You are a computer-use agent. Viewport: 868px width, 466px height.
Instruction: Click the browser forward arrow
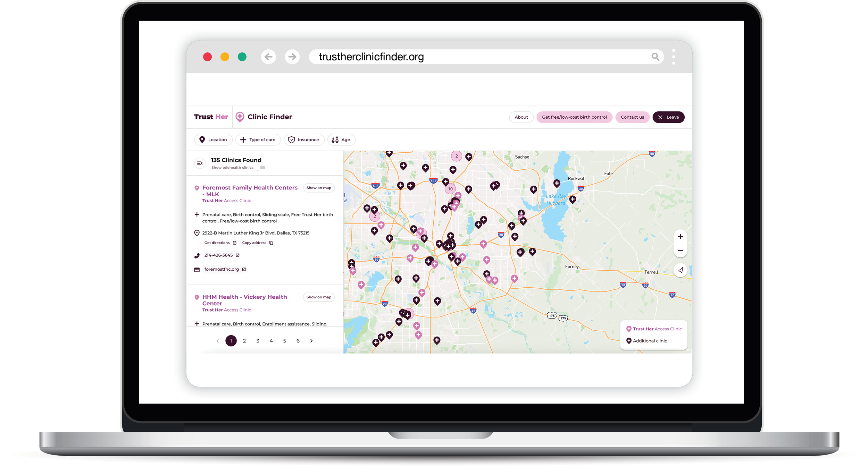(292, 57)
